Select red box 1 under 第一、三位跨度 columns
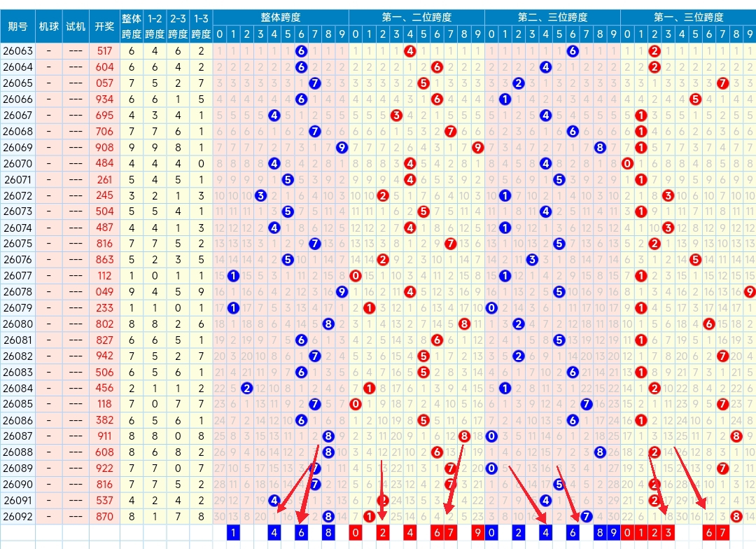Viewport: 756px width, 549px height. (640, 533)
